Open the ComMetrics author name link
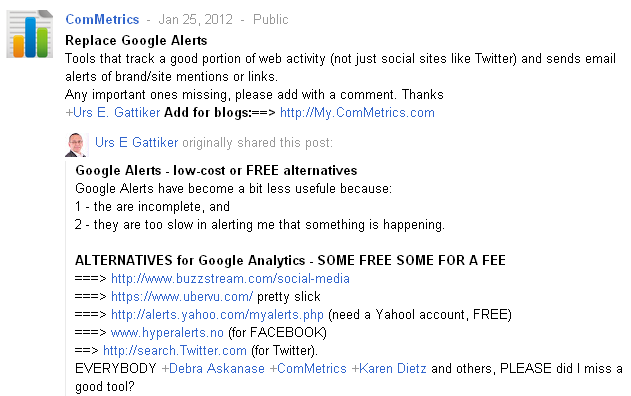This screenshot has height=396, width=631. pos(102,19)
